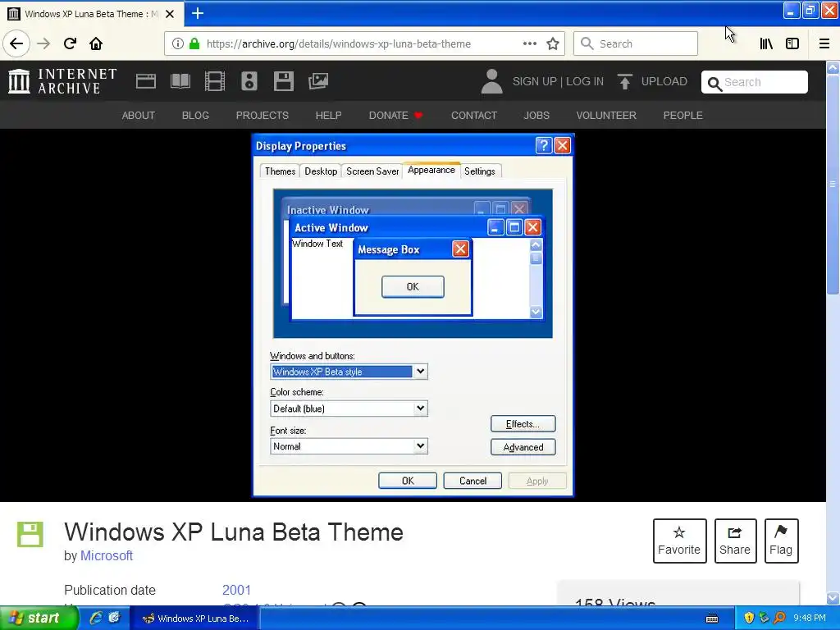Open the PROJECTS menu item
This screenshot has width=840, height=630.
click(262, 115)
